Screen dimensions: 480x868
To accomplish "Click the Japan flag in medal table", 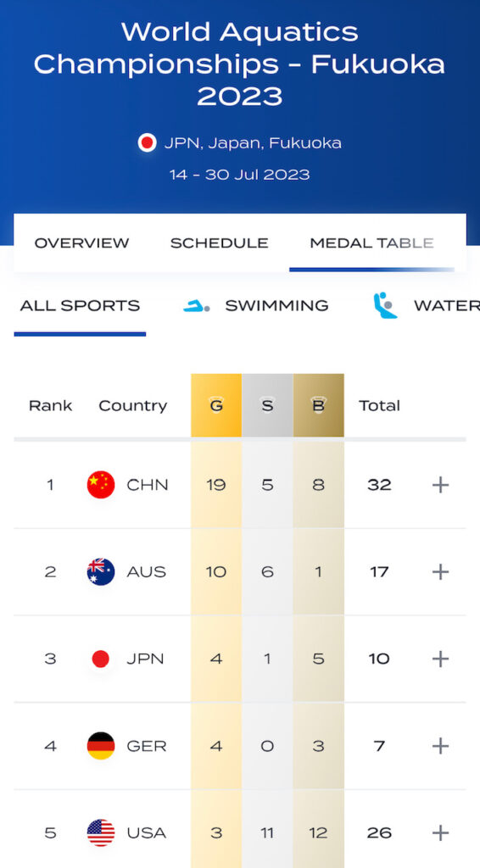I will pyautogui.click(x=101, y=659).
